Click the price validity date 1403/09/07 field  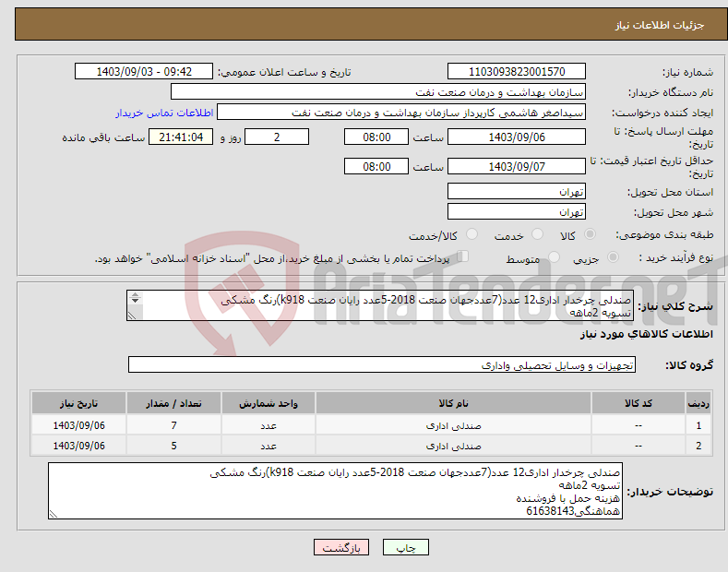(x=517, y=166)
